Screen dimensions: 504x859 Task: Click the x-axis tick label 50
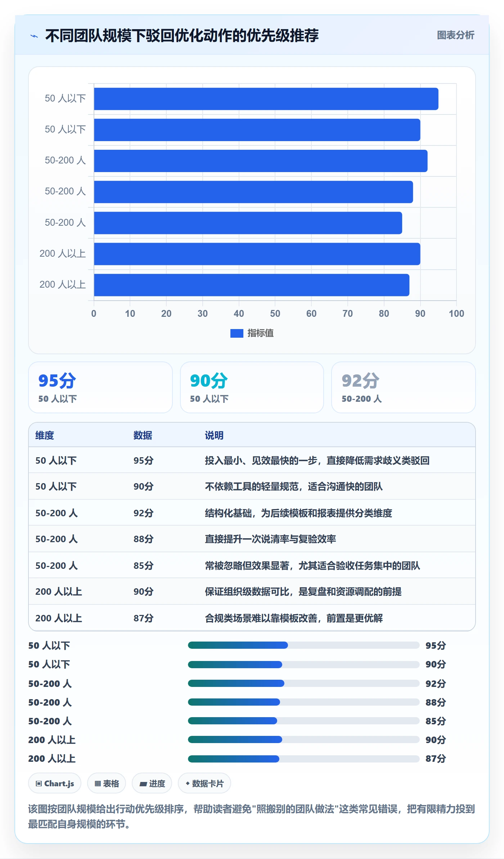(275, 314)
